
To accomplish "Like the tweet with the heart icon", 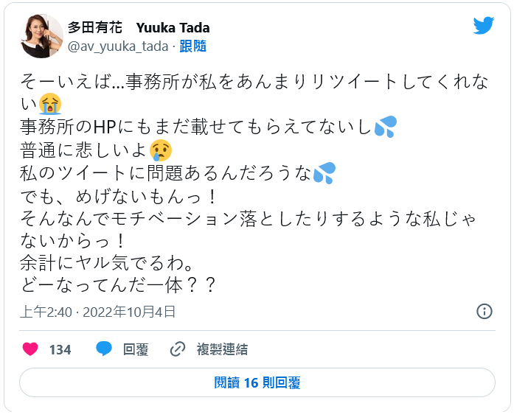I will pos(30,349).
